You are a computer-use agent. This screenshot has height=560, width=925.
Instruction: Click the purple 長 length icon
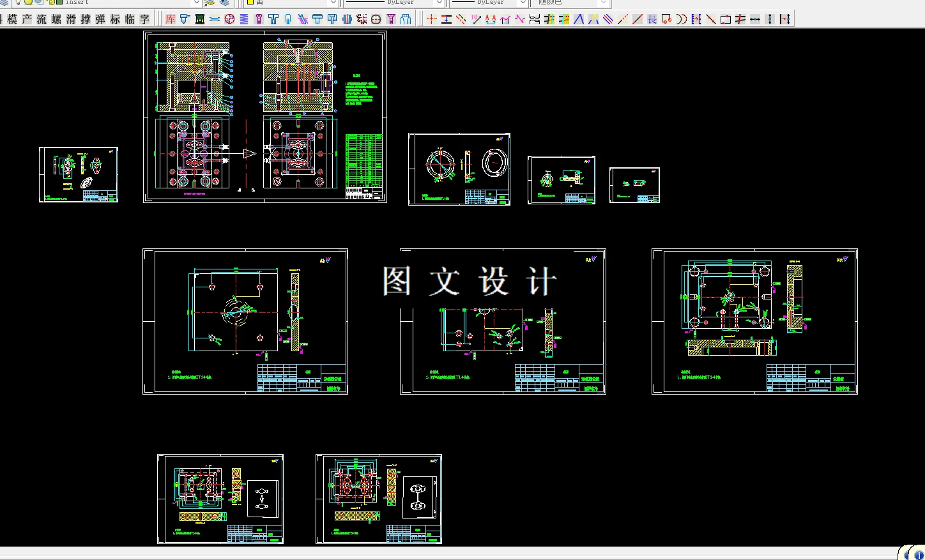click(x=652, y=19)
